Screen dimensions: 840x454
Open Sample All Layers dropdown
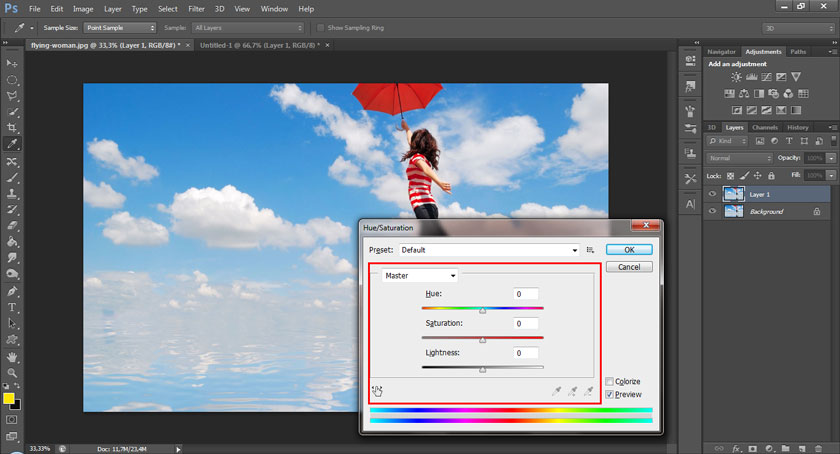click(248, 28)
